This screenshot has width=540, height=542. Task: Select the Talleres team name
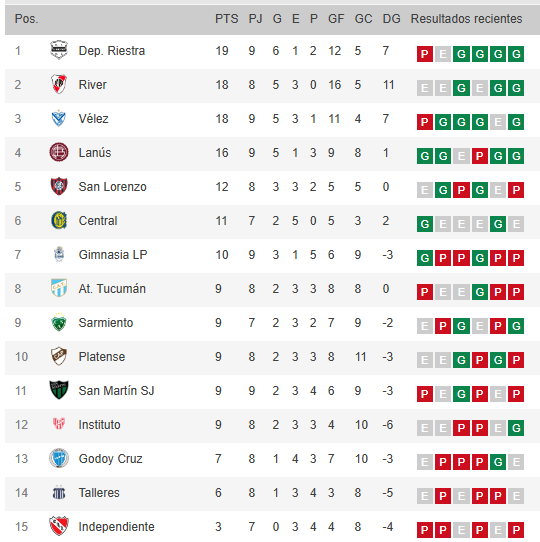tap(99, 493)
